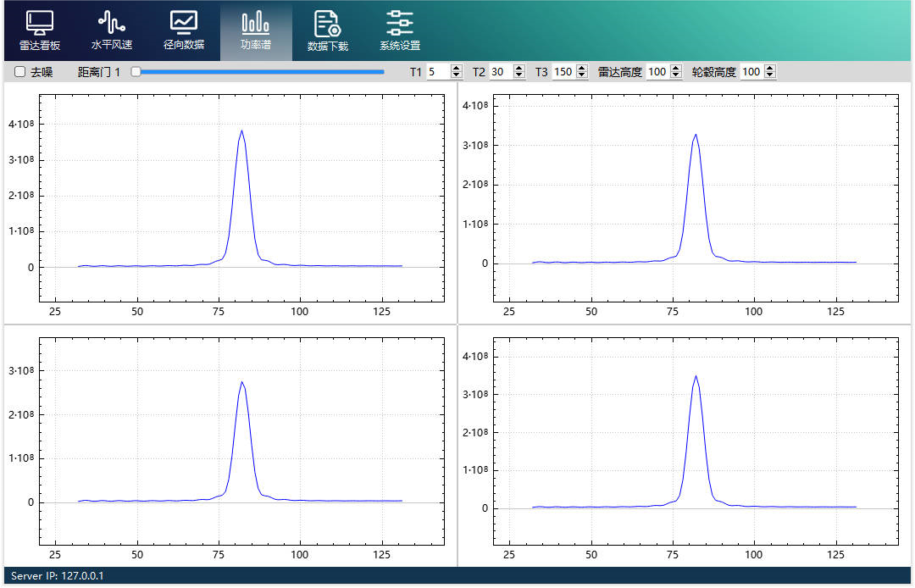Click the bottom-left power spectrum chart
915x588 pixels.
pyautogui.click(x=230, y=446)
